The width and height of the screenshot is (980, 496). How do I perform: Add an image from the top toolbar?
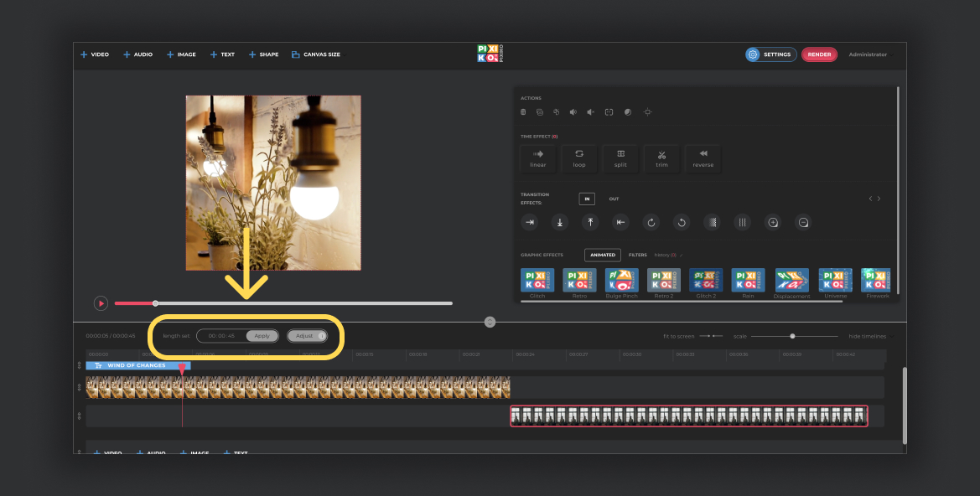tap(181, 55)
